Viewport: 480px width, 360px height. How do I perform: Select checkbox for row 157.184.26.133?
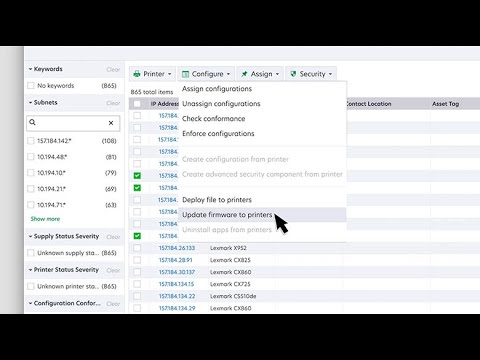click(x=137, y=248)
